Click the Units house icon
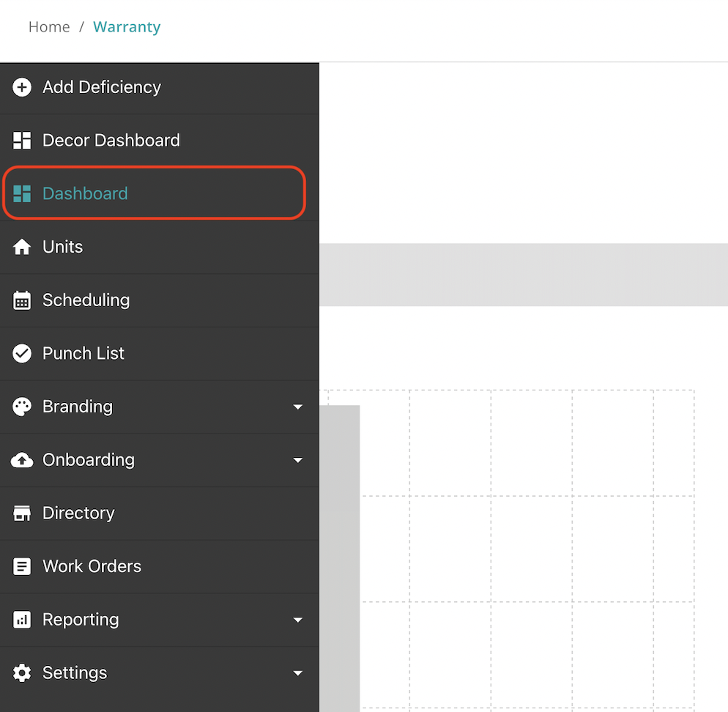This screenshot has width=728, height=712. click(22, 247)
